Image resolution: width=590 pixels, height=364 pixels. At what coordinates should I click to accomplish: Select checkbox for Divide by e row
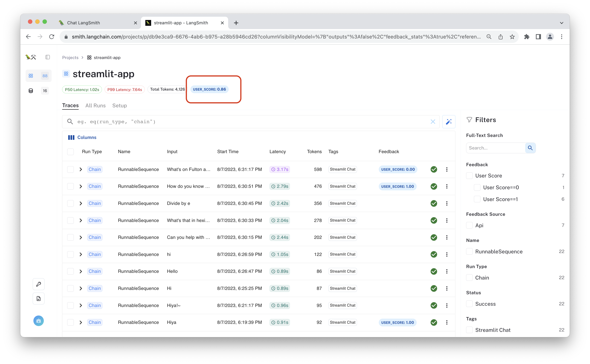70,203
